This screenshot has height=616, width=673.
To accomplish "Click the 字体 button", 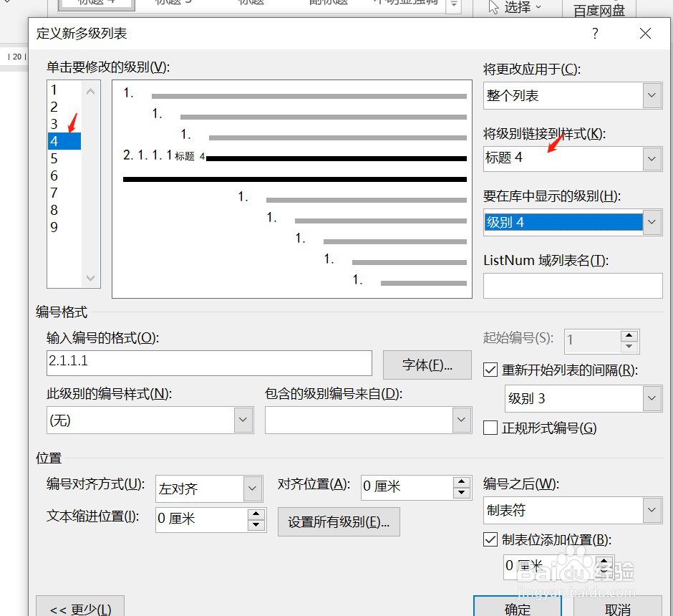I will pyautogui.click(x=427, y=365).
